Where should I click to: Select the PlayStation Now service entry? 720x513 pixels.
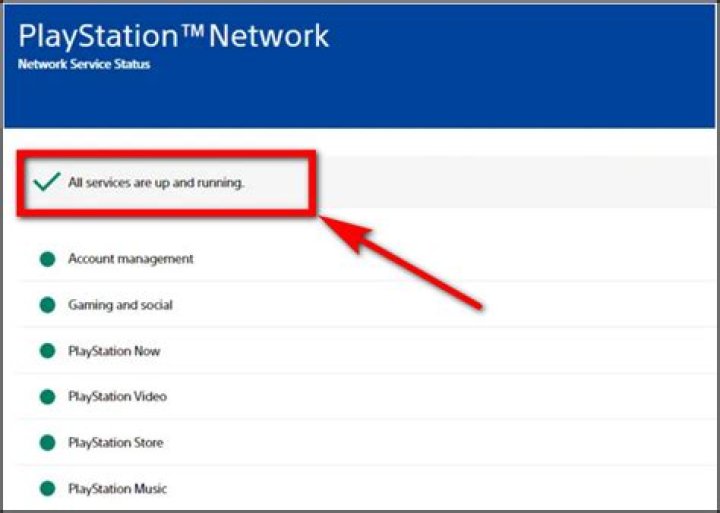[366, 351]
